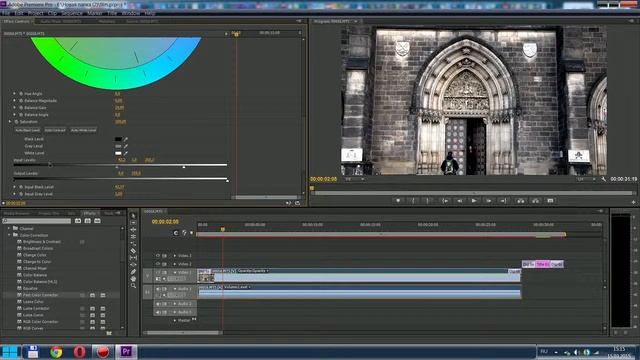
Task: Switch to the Effects tab
Action: click(x=89, y=213)
